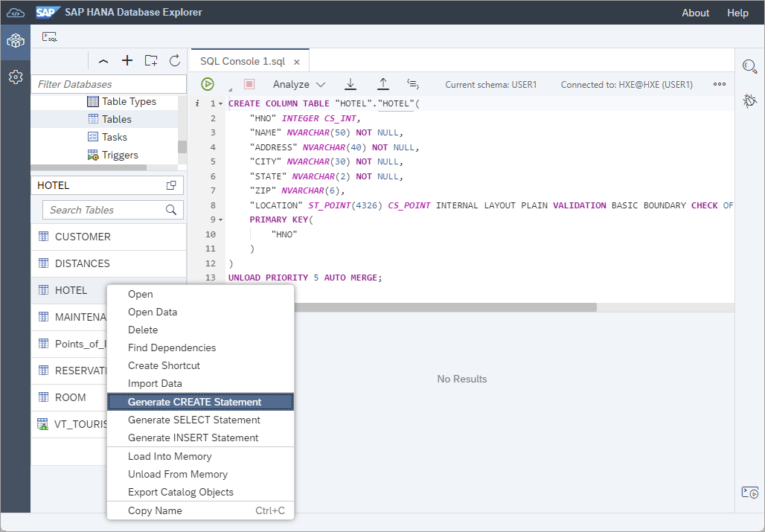Choose Open in context menu
765x532 pixels.
click(x=200, y=294)
